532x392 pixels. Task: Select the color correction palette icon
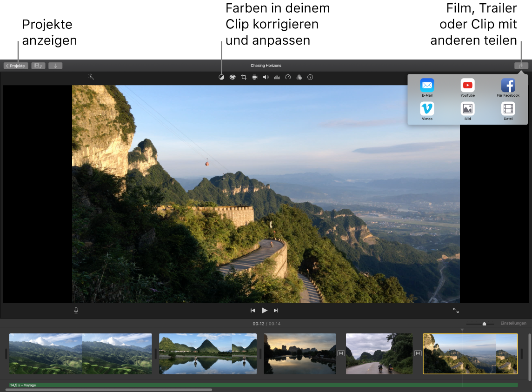(233, 77)
